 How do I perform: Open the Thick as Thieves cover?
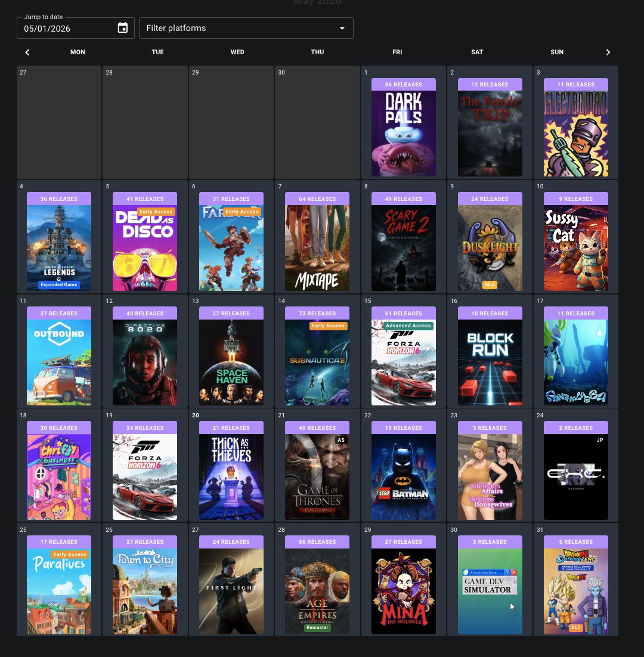[x=231, y=477]
